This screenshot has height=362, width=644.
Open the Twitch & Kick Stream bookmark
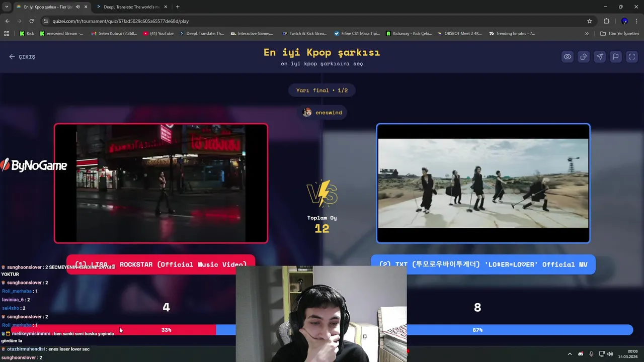[x=304, y=34]
